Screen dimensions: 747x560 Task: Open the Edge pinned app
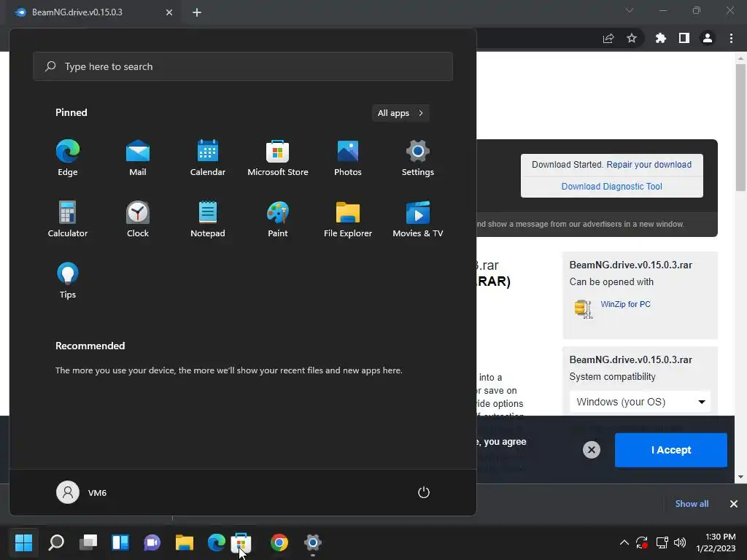pos(68,158)
